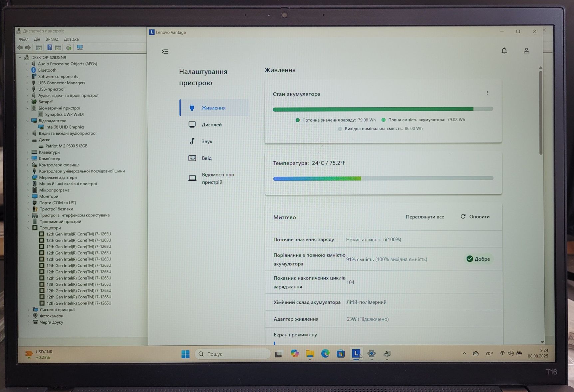Select Patriot M.2 P300 512GB disk
The height and width of the screenshot is (392, 574).
(x=66, y=146)
